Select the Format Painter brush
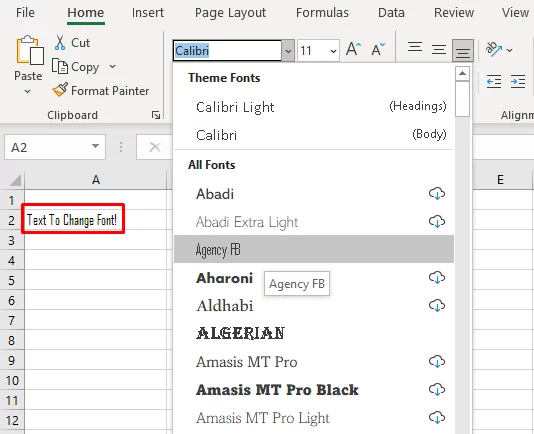 (60, 90)
